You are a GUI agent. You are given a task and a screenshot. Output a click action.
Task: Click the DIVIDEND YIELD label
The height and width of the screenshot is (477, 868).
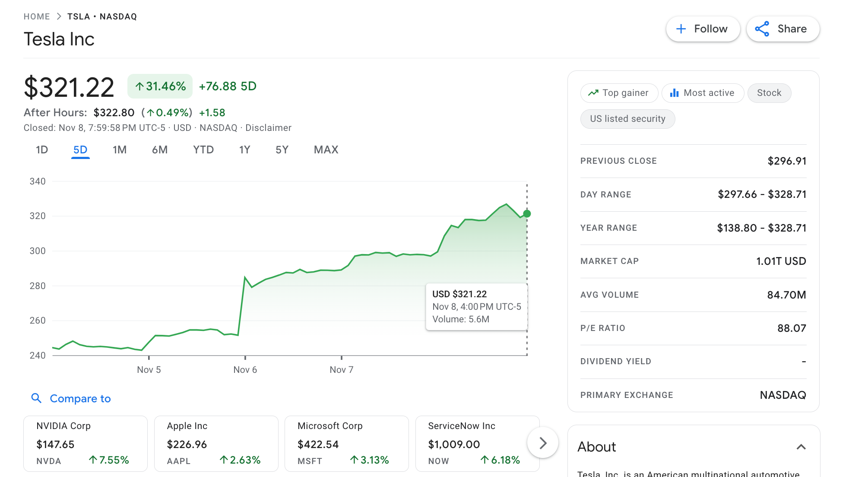pyautogui.click(x=615, y=362)
